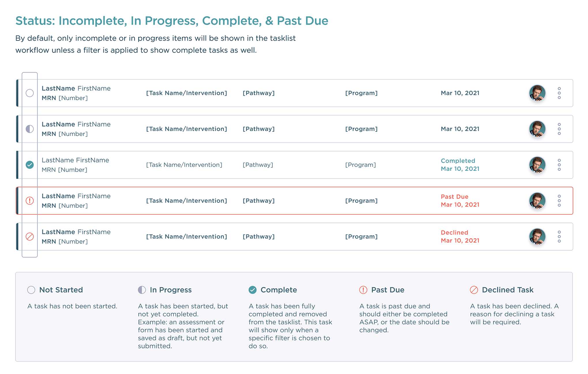
Task: Expand the Past Due task's action menu
Action: pos(559,201)
